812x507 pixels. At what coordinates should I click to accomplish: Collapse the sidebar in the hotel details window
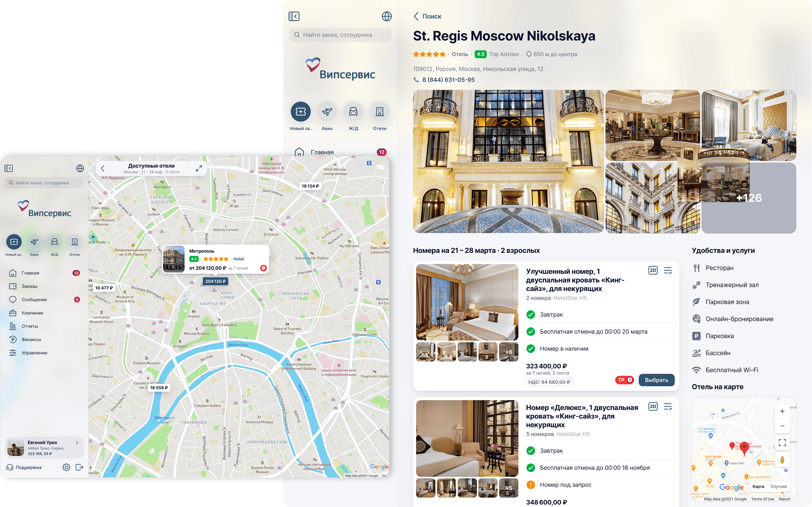tap(294, 16)
